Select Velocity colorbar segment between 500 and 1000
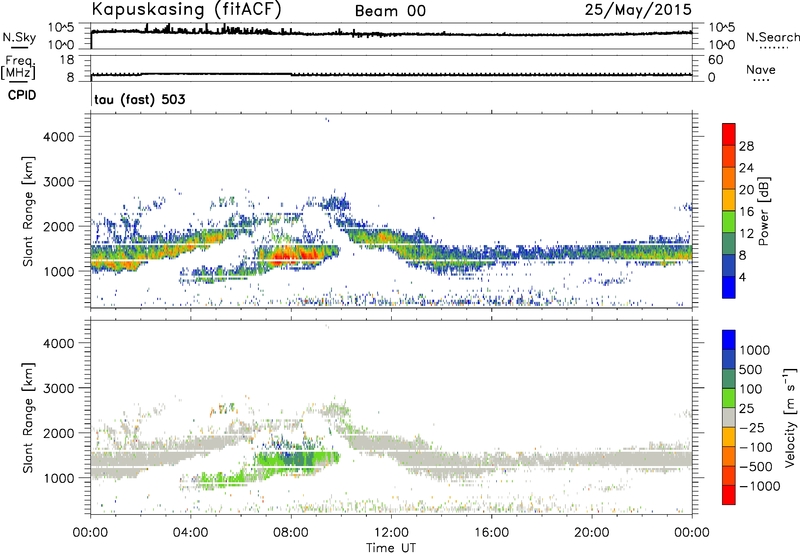Image resolution: width=800 pixels, height=554 pixels. (x=729, y=359)
